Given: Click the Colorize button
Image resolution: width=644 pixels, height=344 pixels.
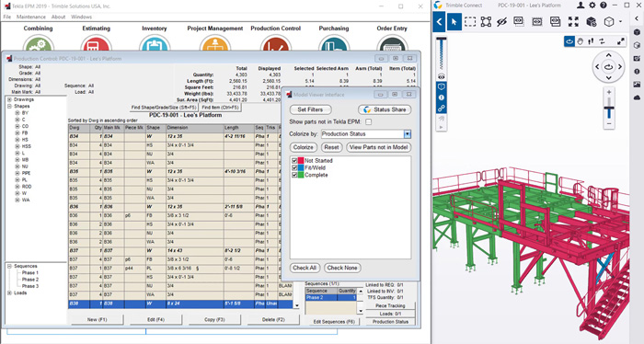Looking at the screenshot, I should click(303, 147).
